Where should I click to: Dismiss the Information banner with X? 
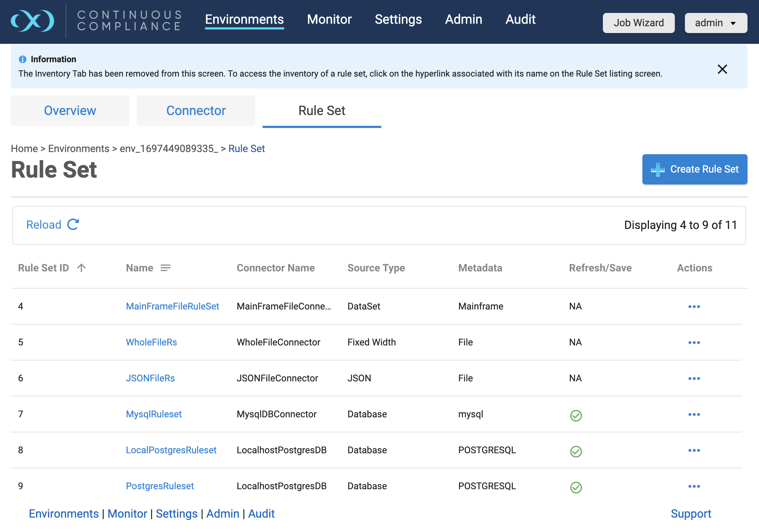click(722, 69)
